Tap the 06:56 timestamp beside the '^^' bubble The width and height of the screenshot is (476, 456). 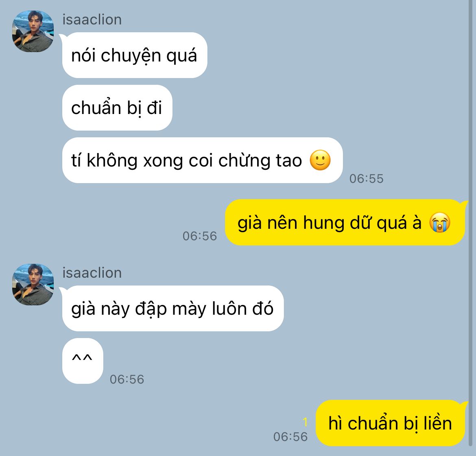[x=127, y=379]
